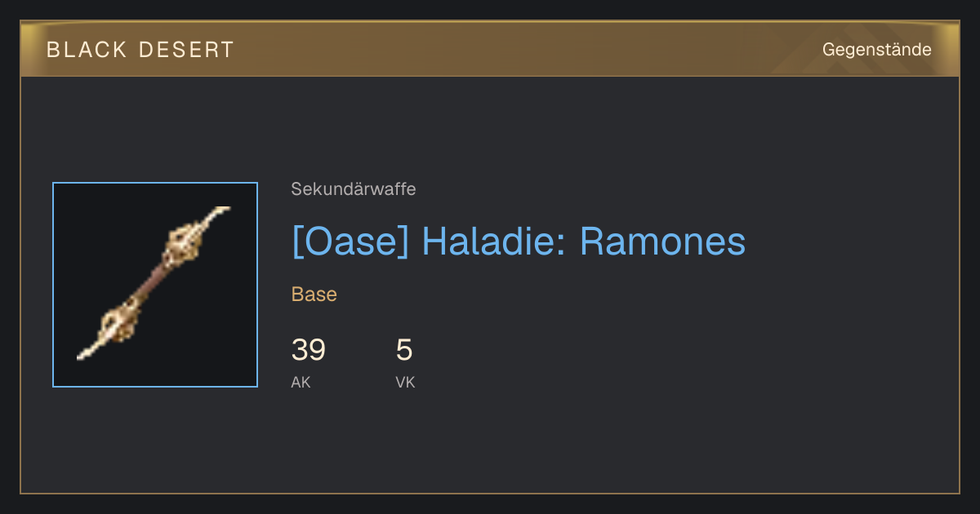Click the [Oase] prefix in the title
Image resolution: width=980 pixels, height=514 pixels.
[x=350, y=242]
